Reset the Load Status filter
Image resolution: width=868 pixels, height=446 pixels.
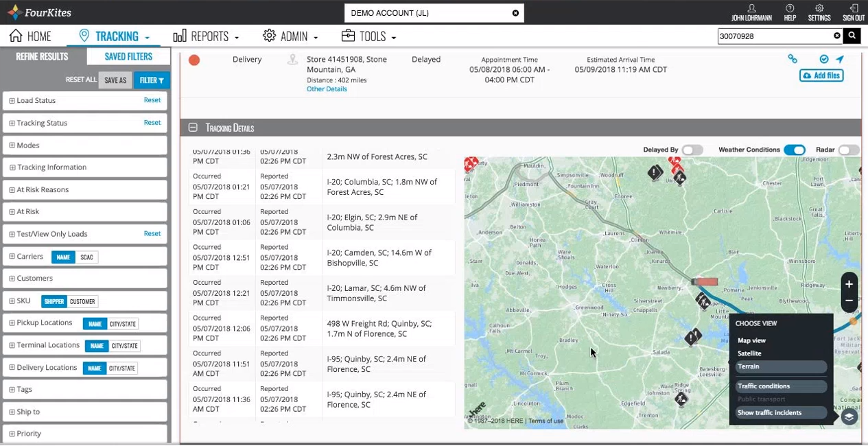tap(152, 100)
